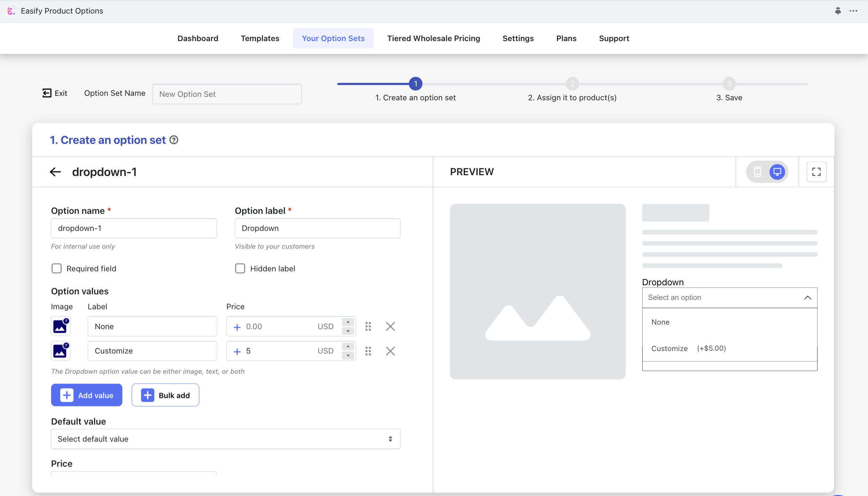868x496 pixels.
Task: Open the Templates tab
Action: (260, 38)
